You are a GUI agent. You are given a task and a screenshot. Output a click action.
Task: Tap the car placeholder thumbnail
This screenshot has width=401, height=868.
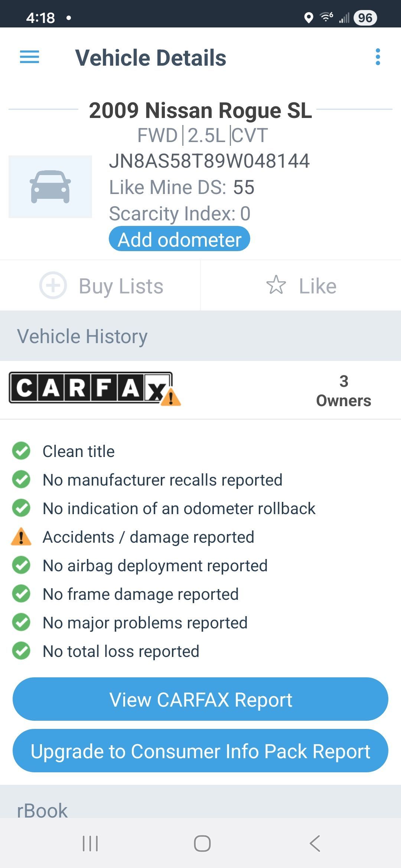click(x=50, y=187)
